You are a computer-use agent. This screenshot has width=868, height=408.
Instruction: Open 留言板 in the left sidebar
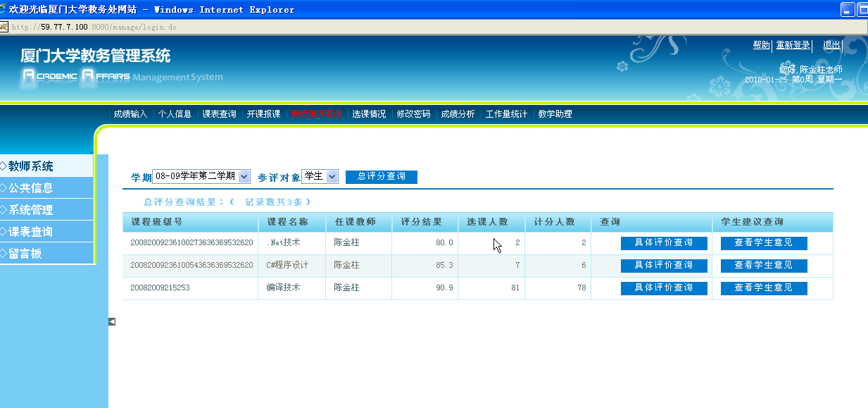(x=25, y=254)
